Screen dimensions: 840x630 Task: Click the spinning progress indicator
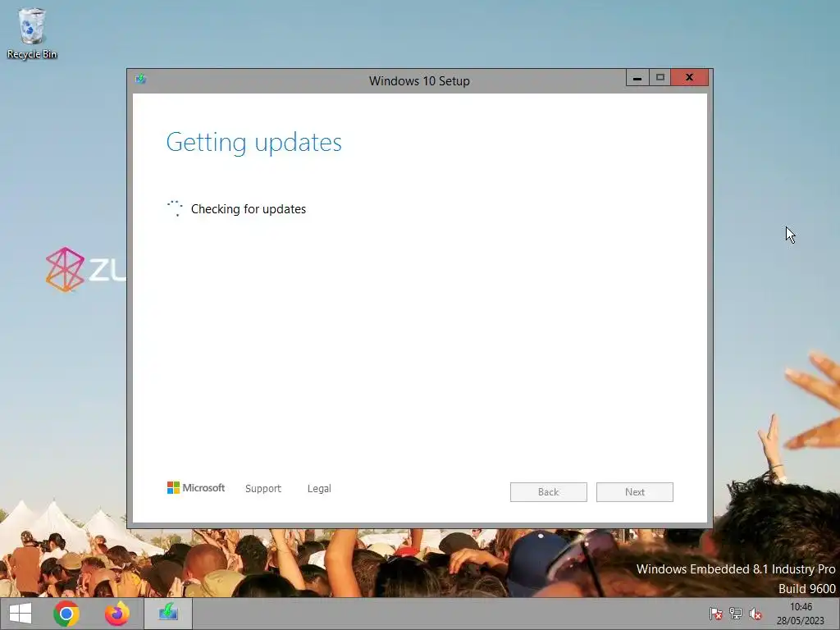click(175, 208)
